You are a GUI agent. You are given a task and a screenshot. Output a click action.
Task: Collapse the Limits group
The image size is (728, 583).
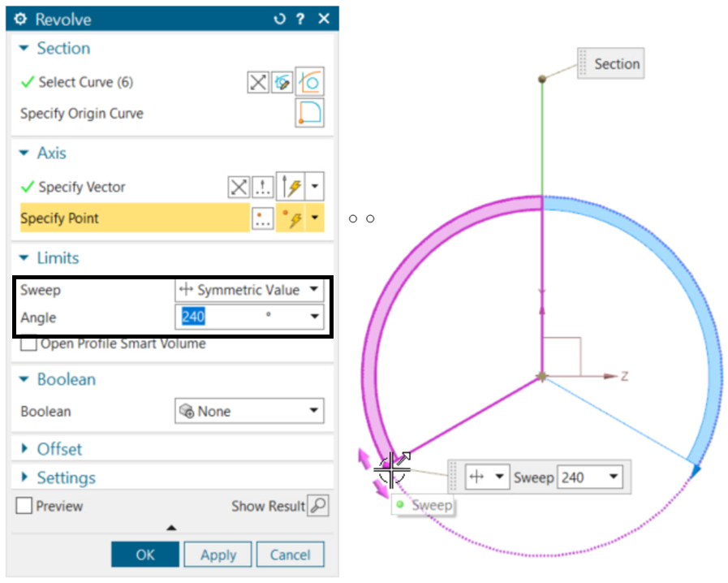point(24,257)
